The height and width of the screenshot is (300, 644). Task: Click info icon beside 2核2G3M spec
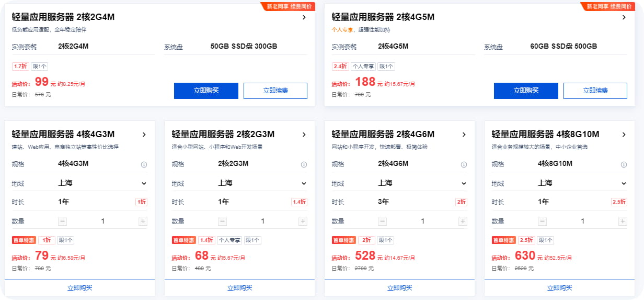click(304, 164)
